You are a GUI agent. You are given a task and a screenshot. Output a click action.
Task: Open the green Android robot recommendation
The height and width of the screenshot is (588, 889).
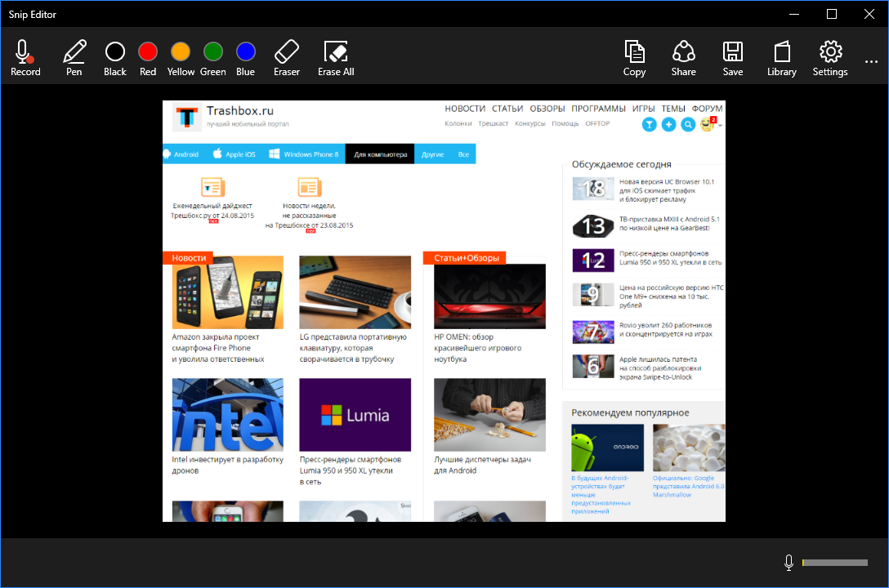point(607,448)
